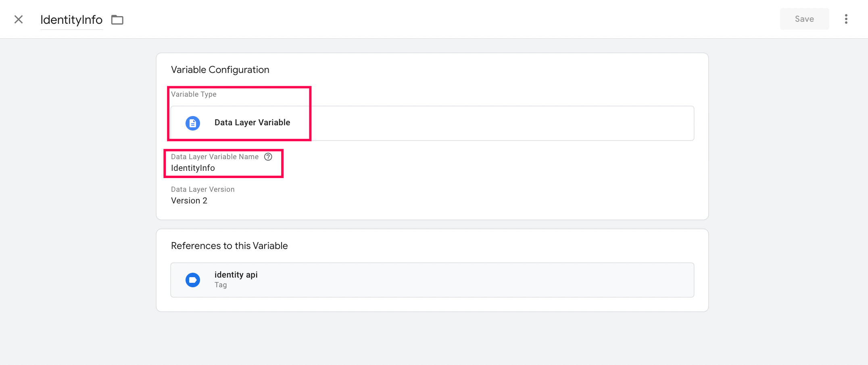The width and height of the screenshot is (868, 365).
Task: Click the Variable Type label
Action: click(194, 94)
